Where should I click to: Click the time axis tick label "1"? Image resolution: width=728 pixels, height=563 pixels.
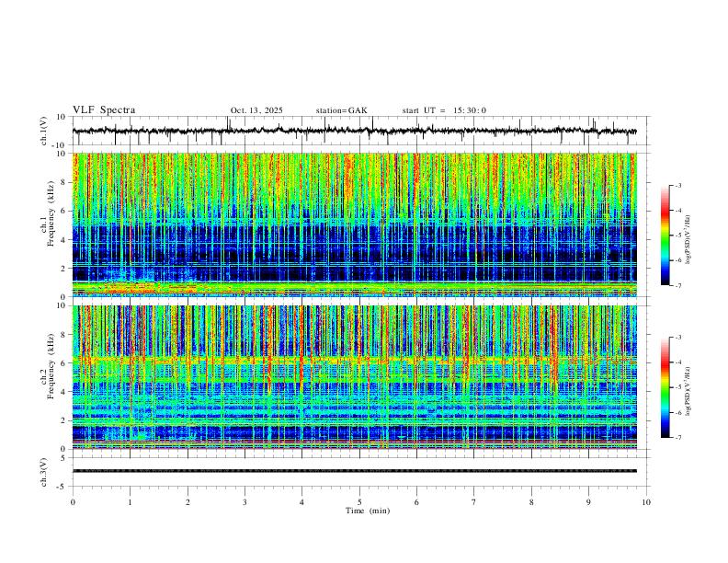pyautogui.click(x=130, y=502)
